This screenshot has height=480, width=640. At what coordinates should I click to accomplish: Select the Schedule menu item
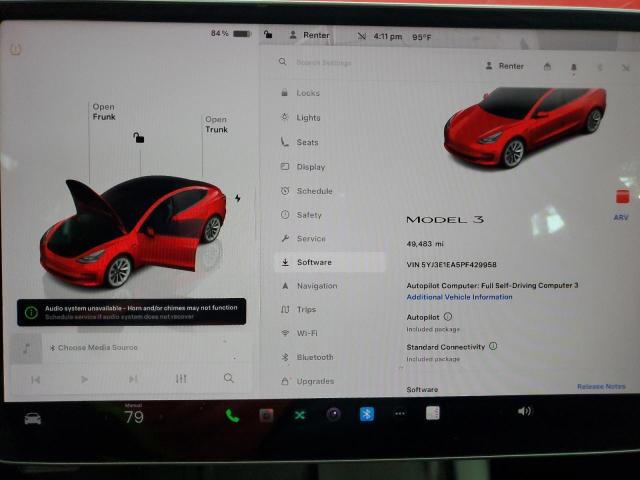[x=307, y=191]
